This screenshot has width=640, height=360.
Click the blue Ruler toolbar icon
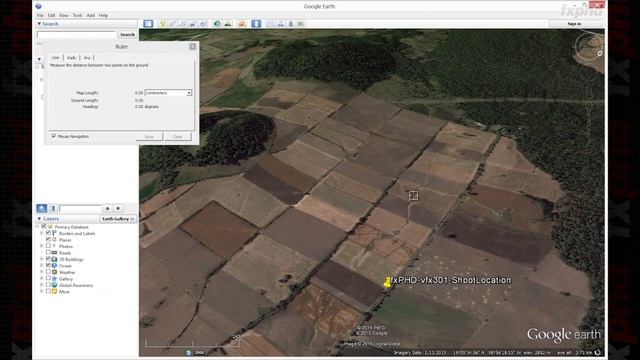(x=256, y=24)
